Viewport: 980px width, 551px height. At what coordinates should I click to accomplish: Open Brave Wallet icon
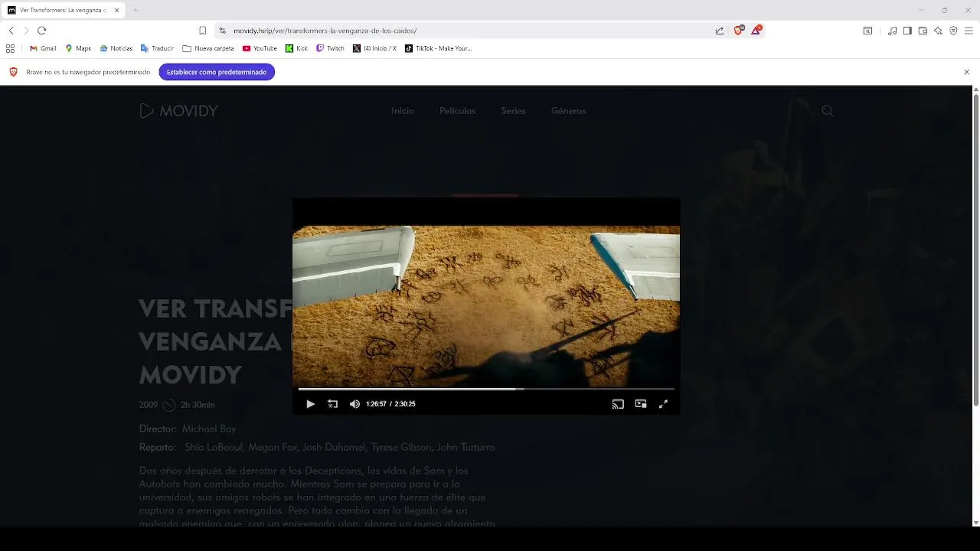(x=923, y=31)
